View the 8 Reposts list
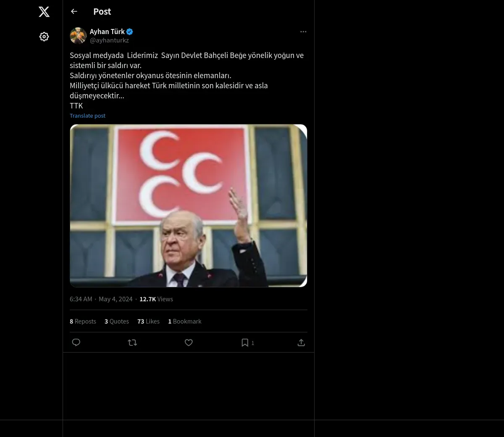The image size is (504, 437). tap(83, 321)
